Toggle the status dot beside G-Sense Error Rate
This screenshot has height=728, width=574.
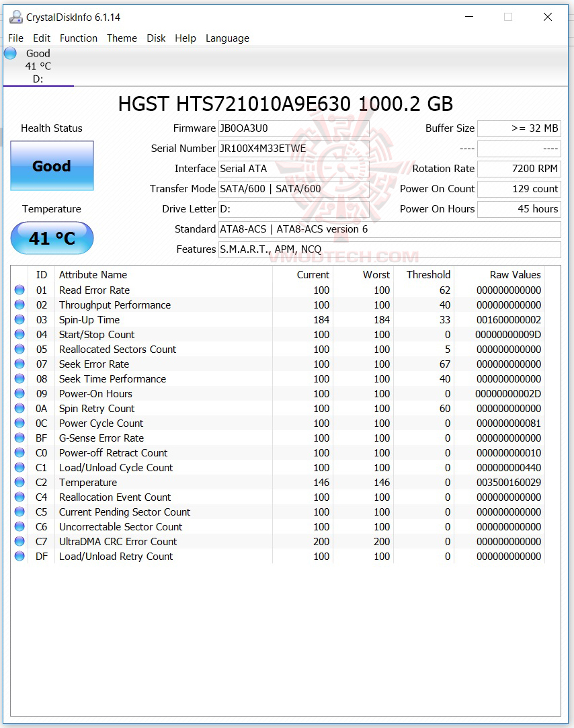(19, 438)
